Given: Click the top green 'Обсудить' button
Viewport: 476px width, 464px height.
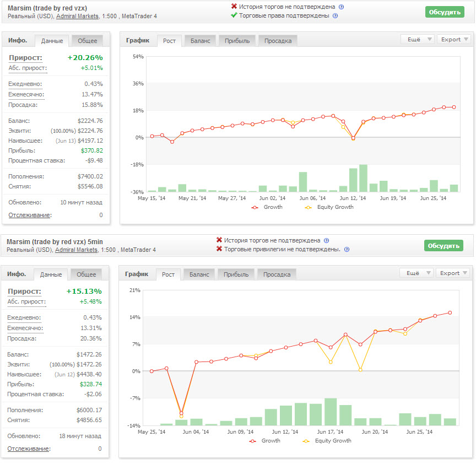Looking at the screenshot, I should click(x=445, y=12).
